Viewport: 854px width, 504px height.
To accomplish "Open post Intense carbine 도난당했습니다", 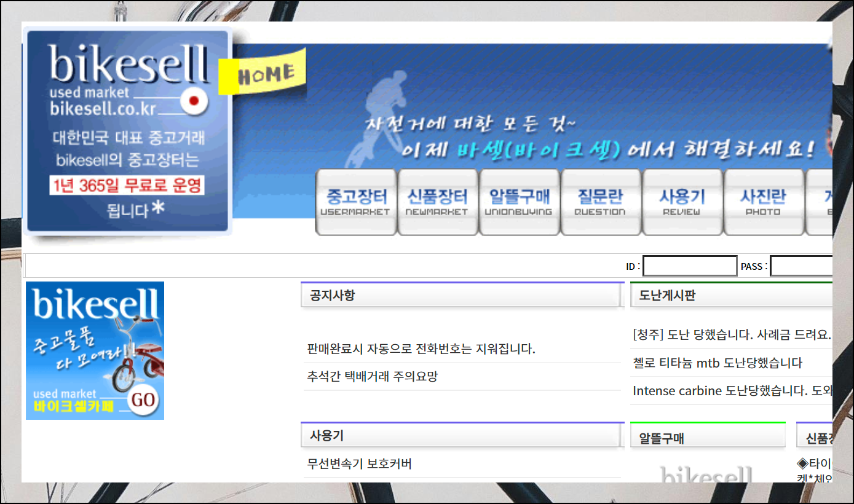I will tap(732, 390).
